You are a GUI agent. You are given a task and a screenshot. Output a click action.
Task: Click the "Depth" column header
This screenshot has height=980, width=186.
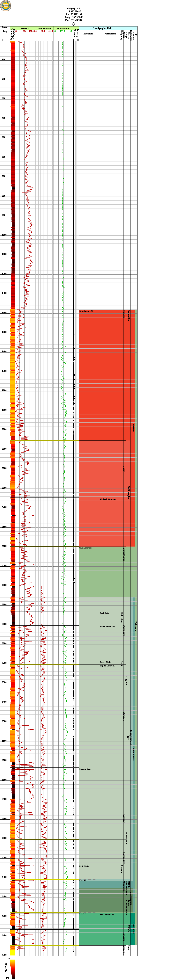[x=5, y=27]
